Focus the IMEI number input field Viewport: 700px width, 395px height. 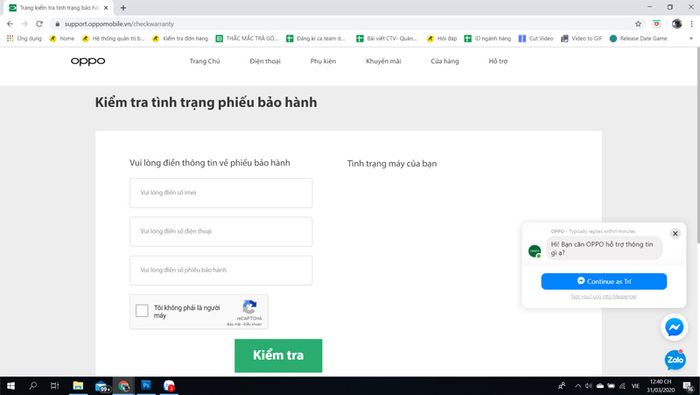click(221, 193)
